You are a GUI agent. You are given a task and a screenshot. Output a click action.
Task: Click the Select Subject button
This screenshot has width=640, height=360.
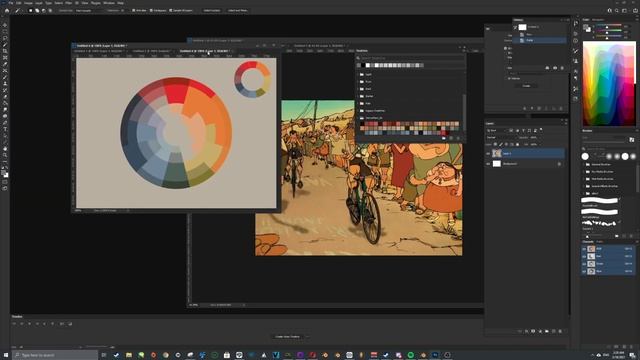(212, 11)
